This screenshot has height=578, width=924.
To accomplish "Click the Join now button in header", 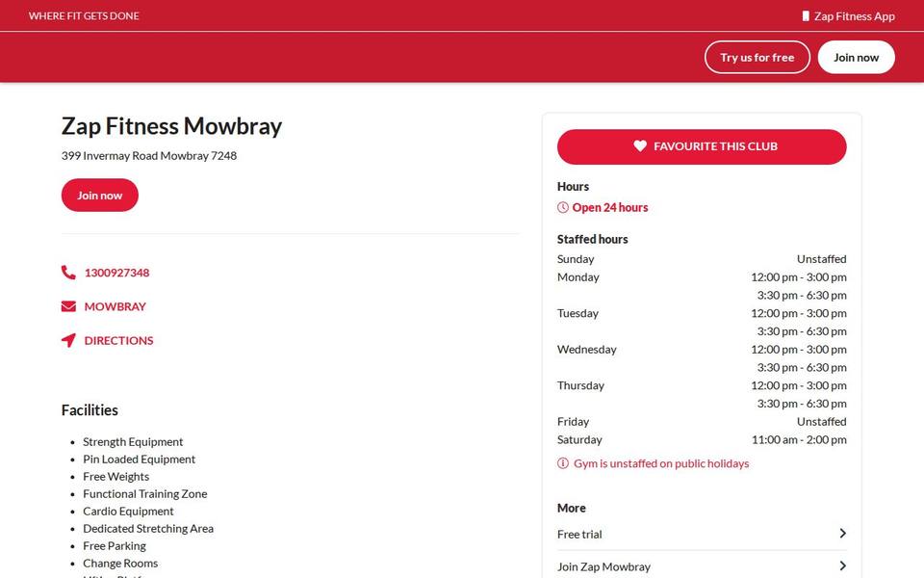I will (x=857, y=57).
